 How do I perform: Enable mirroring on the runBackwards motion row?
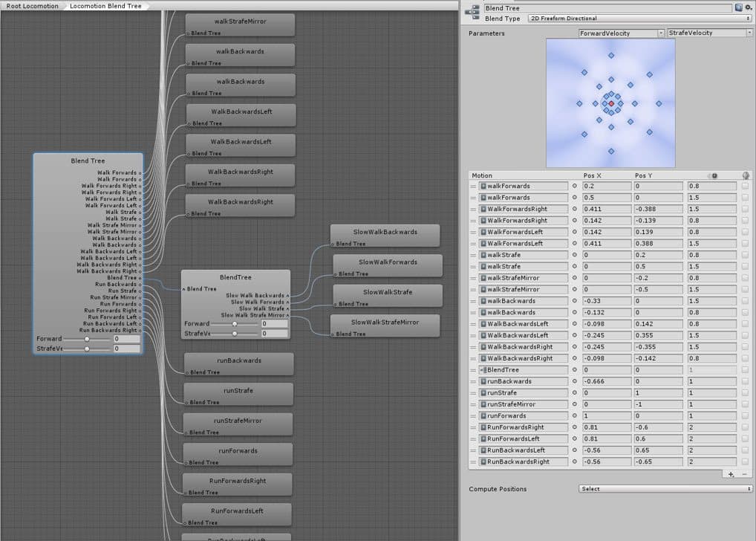point(746,381)
